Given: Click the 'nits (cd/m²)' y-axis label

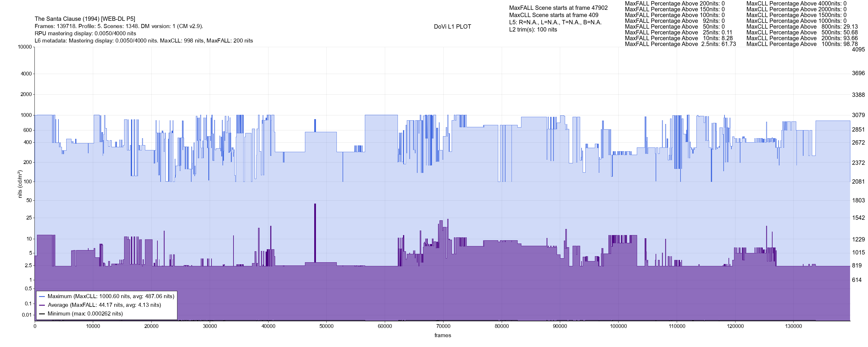Looking at the screenshot, I should click(20, 184).
